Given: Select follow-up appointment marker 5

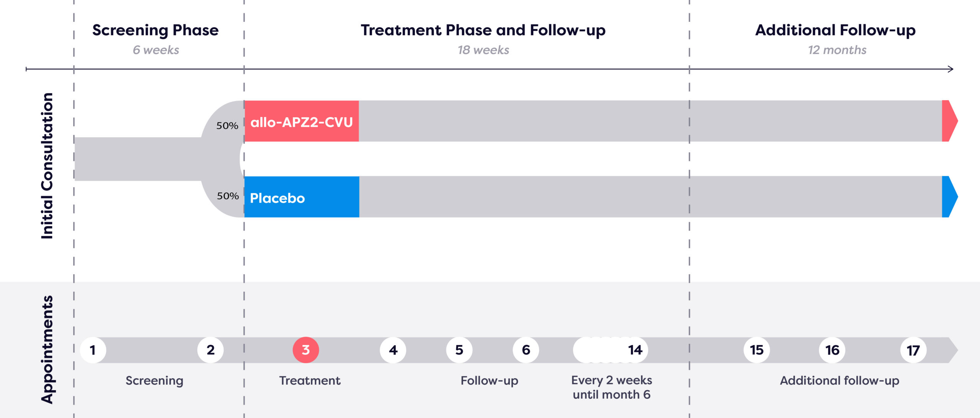Looking at the screenshot, I should (459, 350).
